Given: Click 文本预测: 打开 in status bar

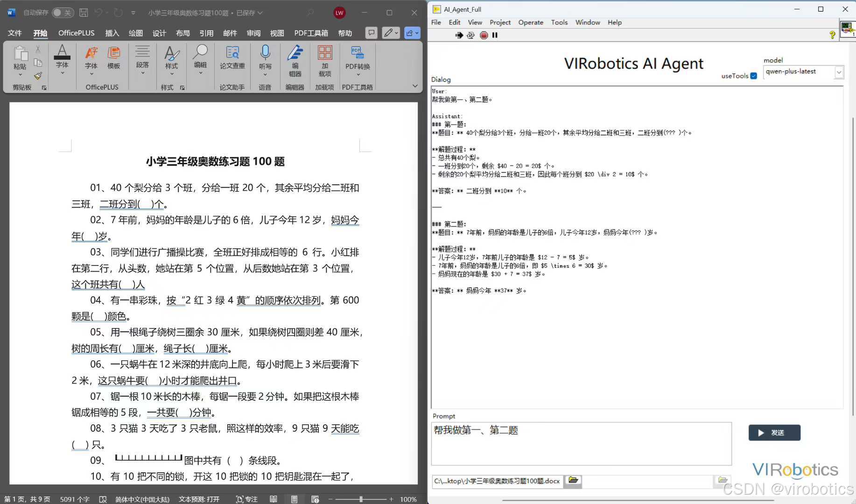Looking at the screenshot, I should click(x=199, y=499).
